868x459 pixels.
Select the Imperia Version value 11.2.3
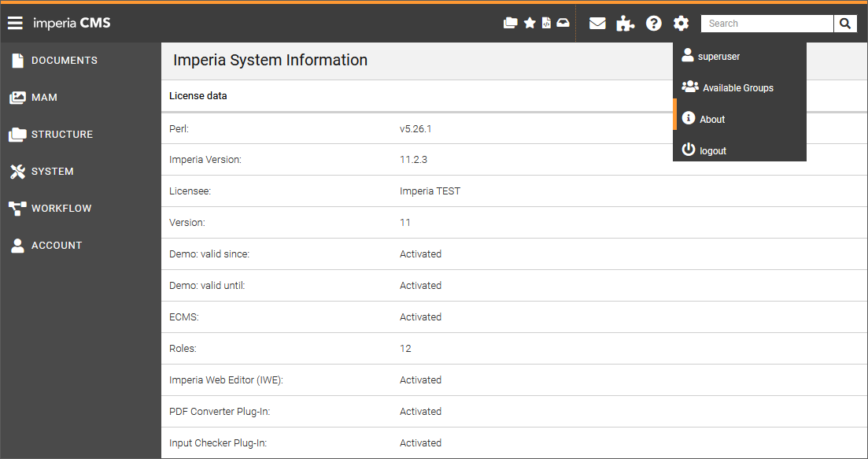click(x=413, y=160)
